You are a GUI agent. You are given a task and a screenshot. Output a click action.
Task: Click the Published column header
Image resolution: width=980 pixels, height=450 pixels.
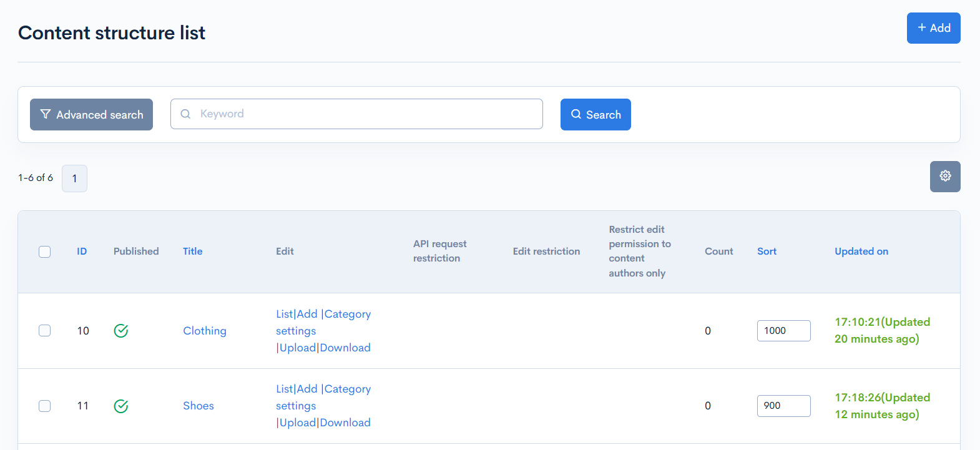[x=136, y=252]
